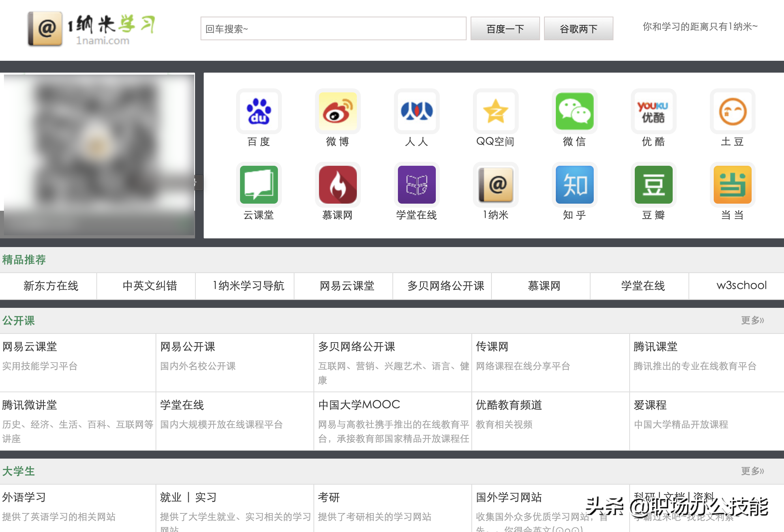Screen dimensions: 784x532
Task: Select 1纳米学习导航 in 精品推荐
Action: coord(248,286)
